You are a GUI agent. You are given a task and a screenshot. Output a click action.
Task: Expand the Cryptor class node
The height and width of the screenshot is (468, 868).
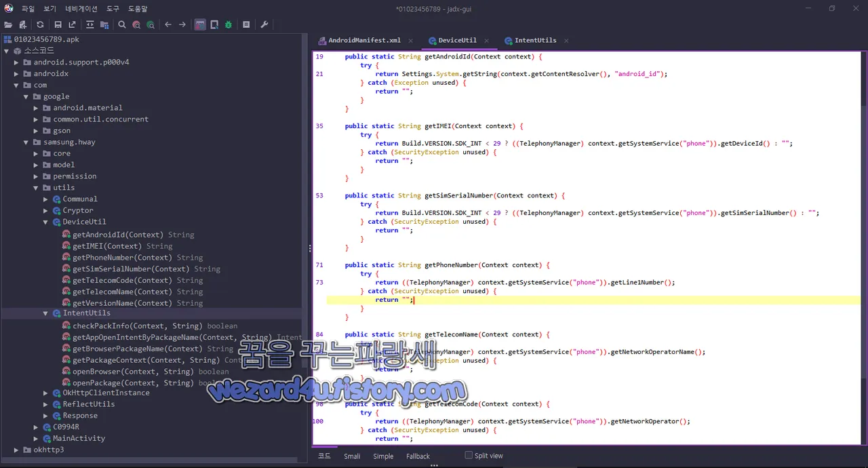(46, 210)
